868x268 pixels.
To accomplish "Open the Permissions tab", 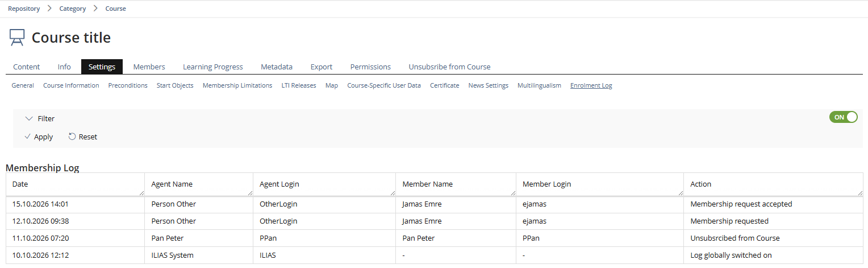I will [x=370, y=67].
